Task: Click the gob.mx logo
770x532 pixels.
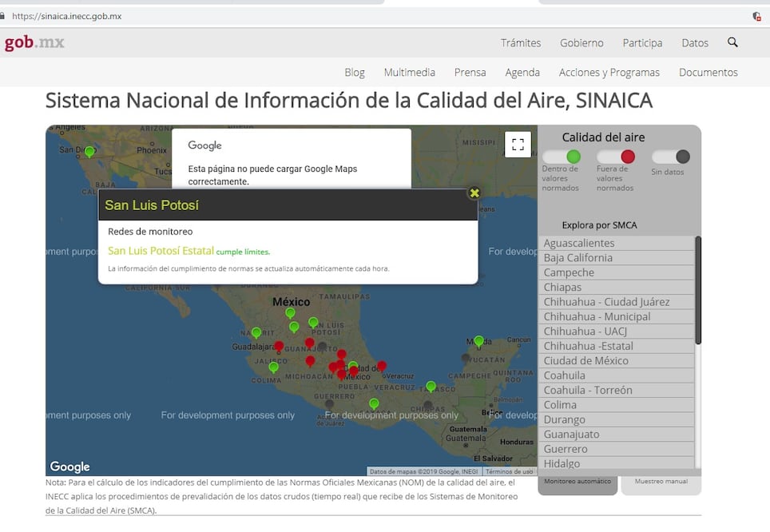Action: (x=34, y=42)
